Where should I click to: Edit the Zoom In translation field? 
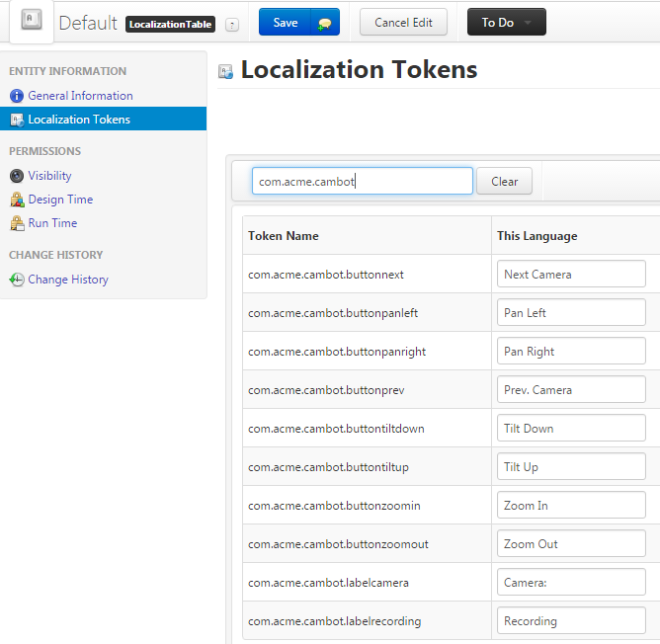(x=571, y=505)
